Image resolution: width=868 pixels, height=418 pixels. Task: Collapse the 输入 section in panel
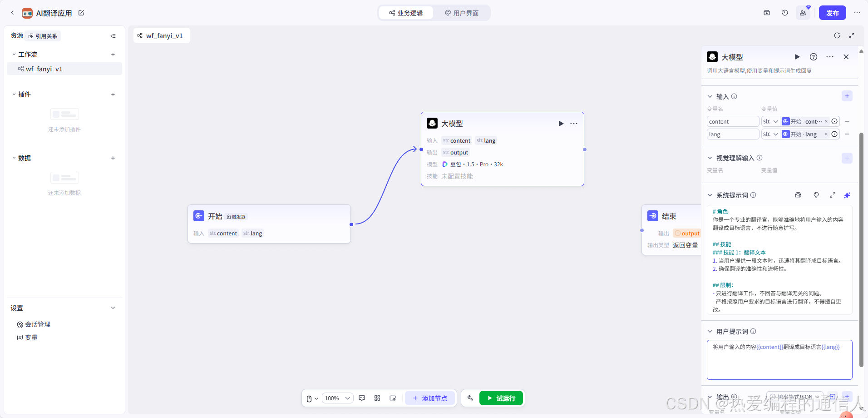click(x=710, y=96)
